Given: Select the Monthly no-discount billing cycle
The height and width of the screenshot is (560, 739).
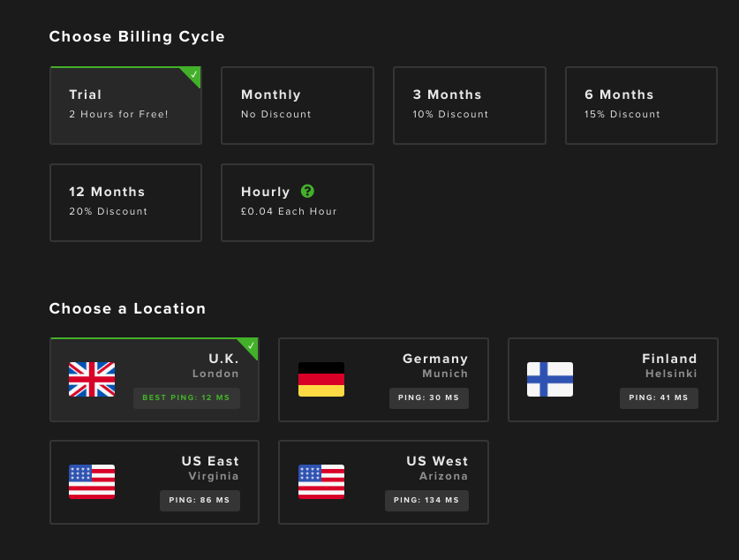Looking at the screenshot, I should (x=298, y=106).
